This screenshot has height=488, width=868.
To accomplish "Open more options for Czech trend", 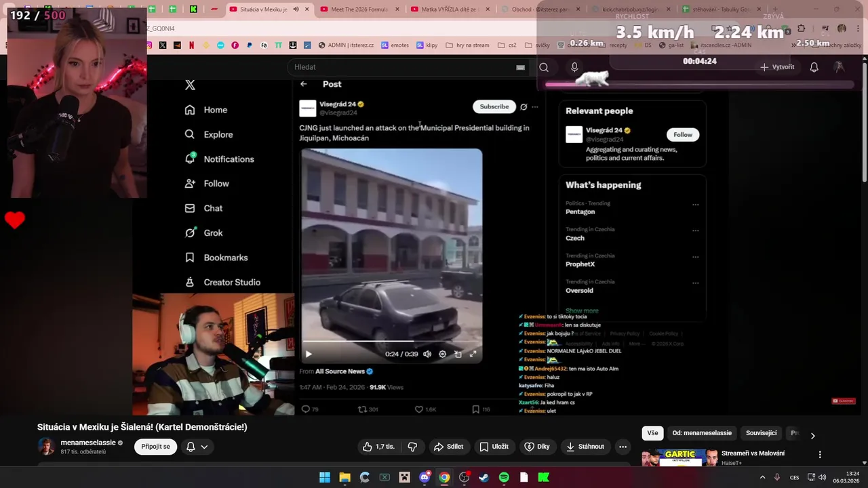I will (695, 230).
